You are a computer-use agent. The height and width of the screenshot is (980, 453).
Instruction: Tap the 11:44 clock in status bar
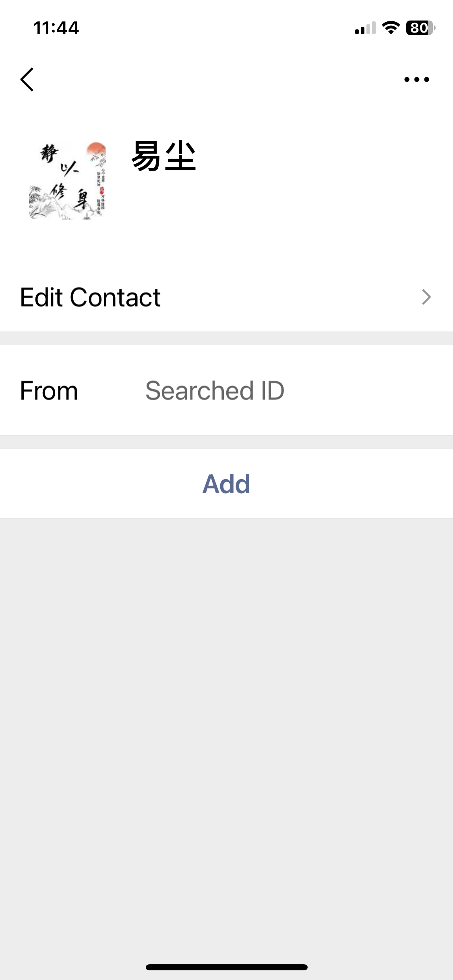pyautogui.click(x=56, y=28)
